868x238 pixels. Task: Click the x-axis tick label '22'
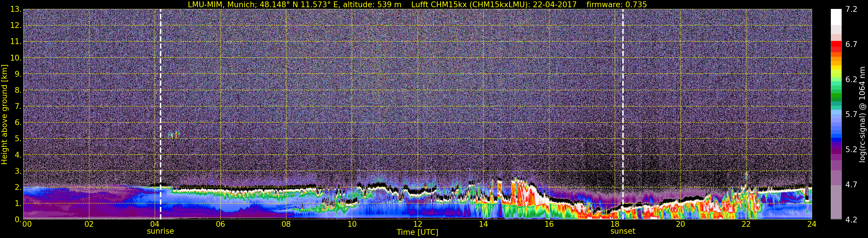[746, 224]
